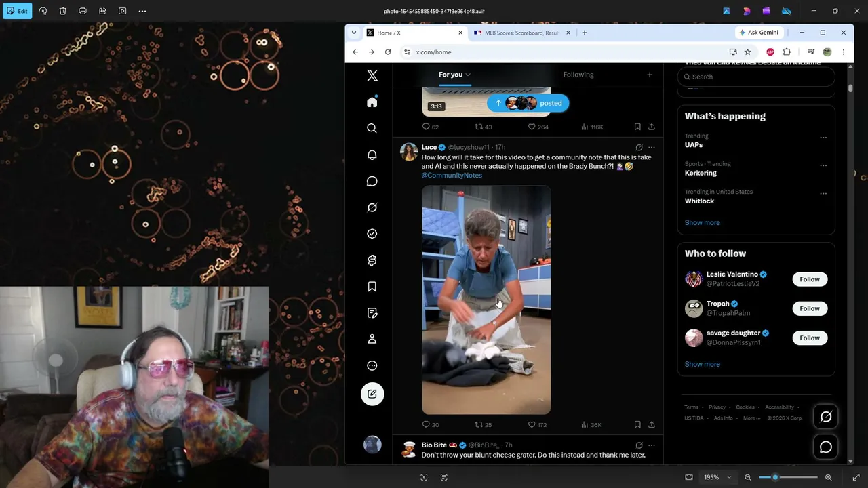Go to Home in X sidebar
Screen dimensions: 868x488
372,102
